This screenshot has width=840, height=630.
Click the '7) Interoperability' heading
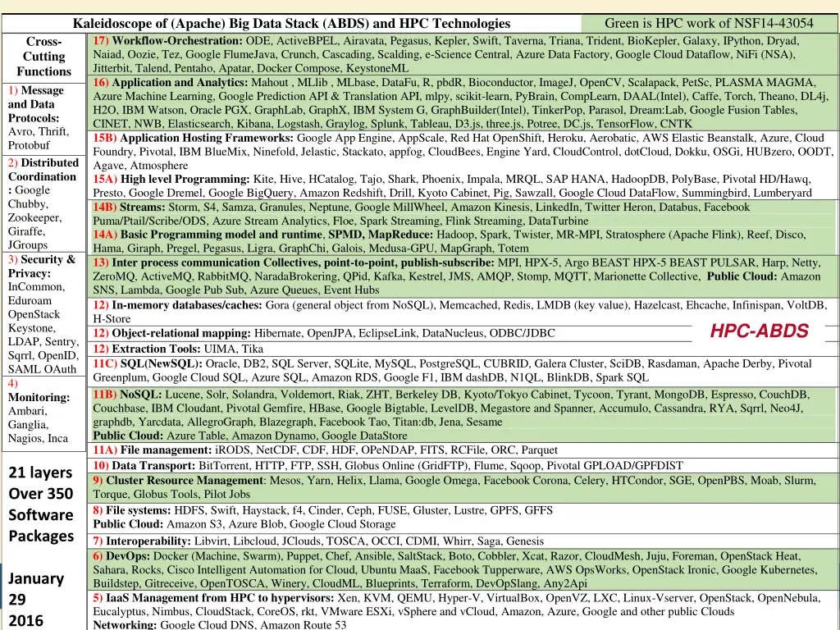[142, 541]
